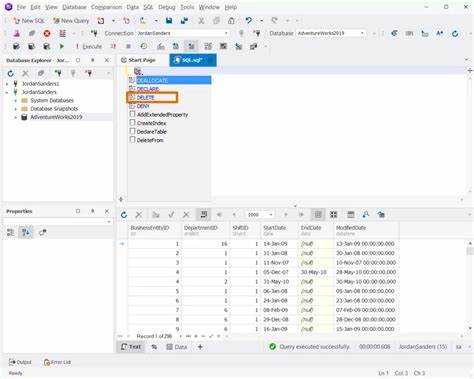Viewport: 474px width, 379px height.
Task: Open the Connection dropdown
Action: click(226, 33)
